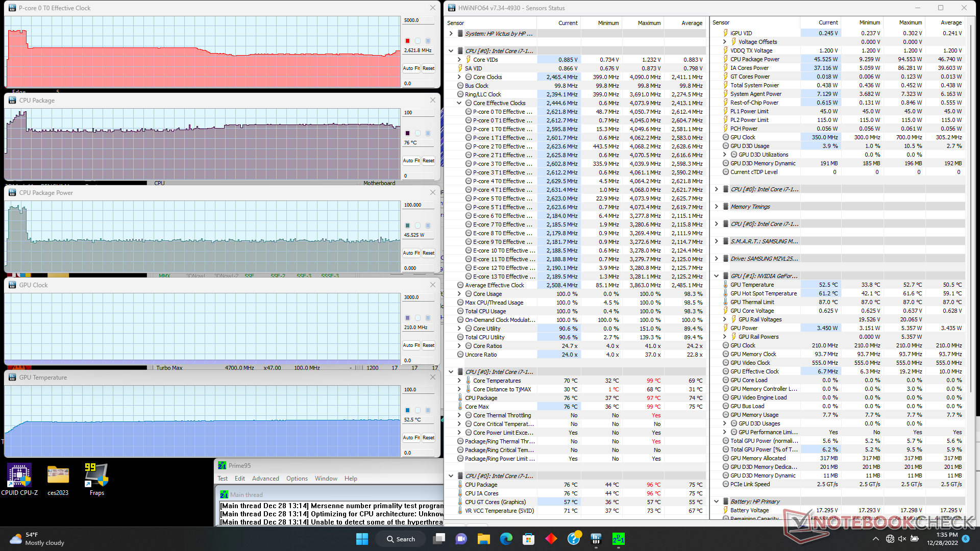Open the Options menu in Prime95

tap(297, 479)
